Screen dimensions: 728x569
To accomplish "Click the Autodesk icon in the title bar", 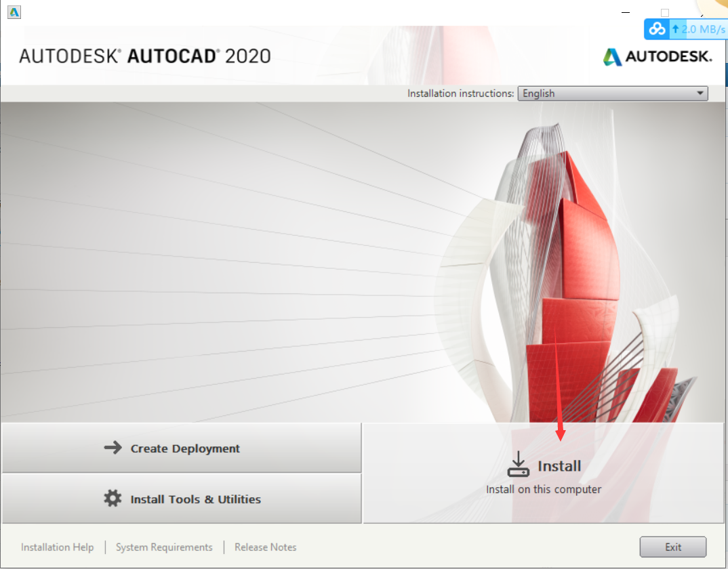I will click(x=14, y=12).
